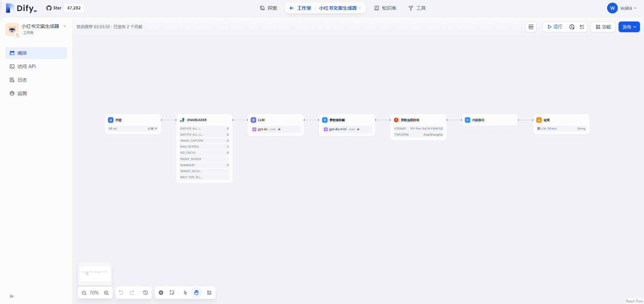
Task: Click the organize nodes layout icon
Action: tap(209, 293)
